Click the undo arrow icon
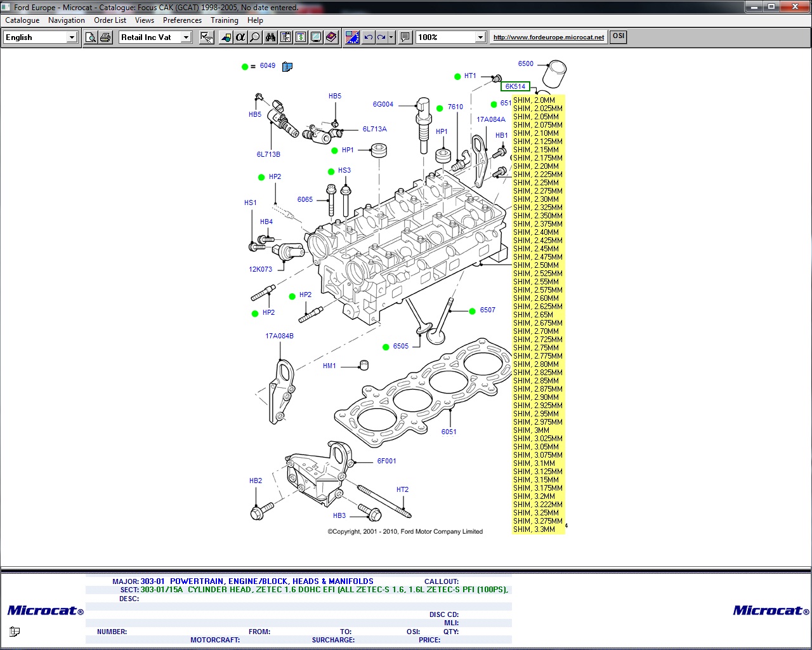812x650 pixels. (368, 37)
